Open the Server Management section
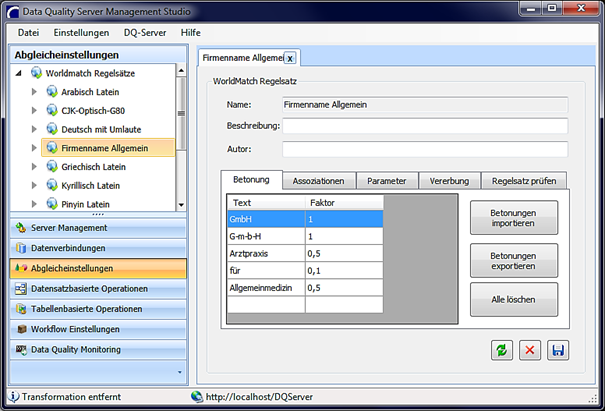Screen dimensions: 605x411 click(98, 228)
